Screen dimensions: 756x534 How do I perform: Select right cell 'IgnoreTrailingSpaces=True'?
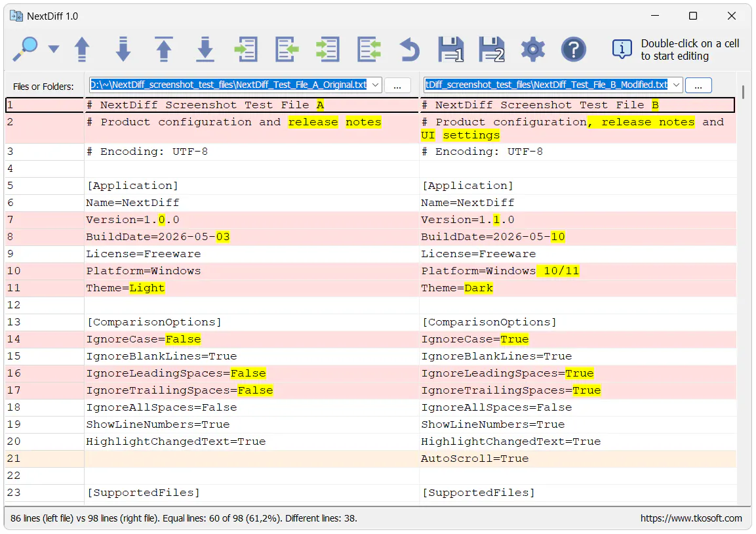tap(578, 390)
